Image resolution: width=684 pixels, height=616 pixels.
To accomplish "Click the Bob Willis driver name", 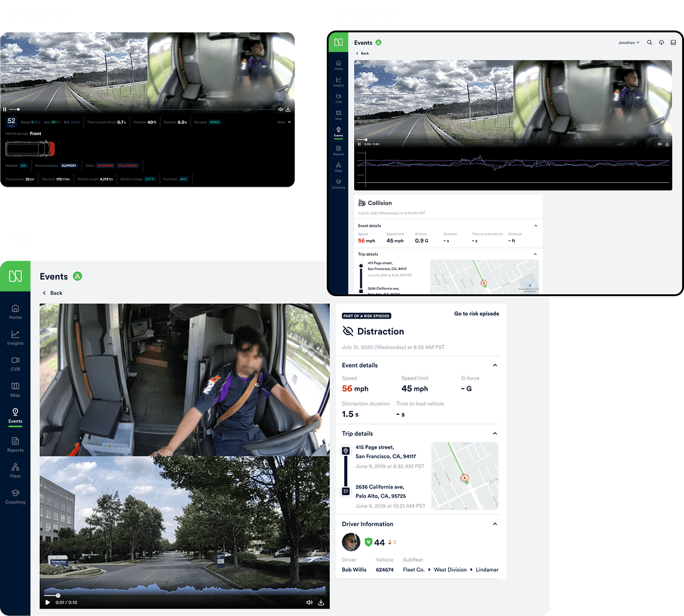I will [354, 570].
